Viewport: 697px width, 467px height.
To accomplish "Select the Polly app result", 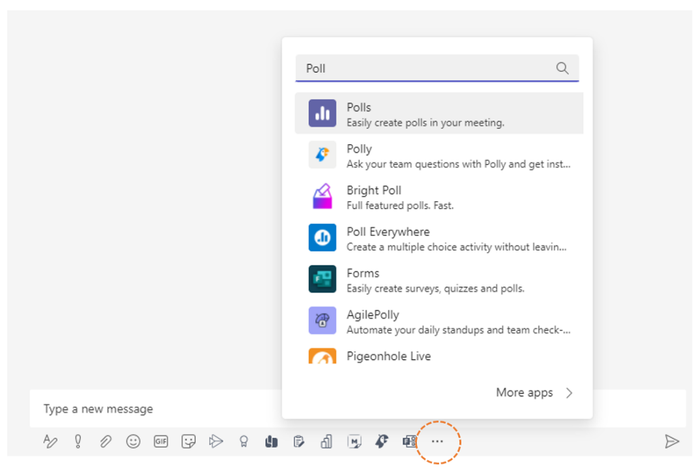I will (x=439, y=155).
